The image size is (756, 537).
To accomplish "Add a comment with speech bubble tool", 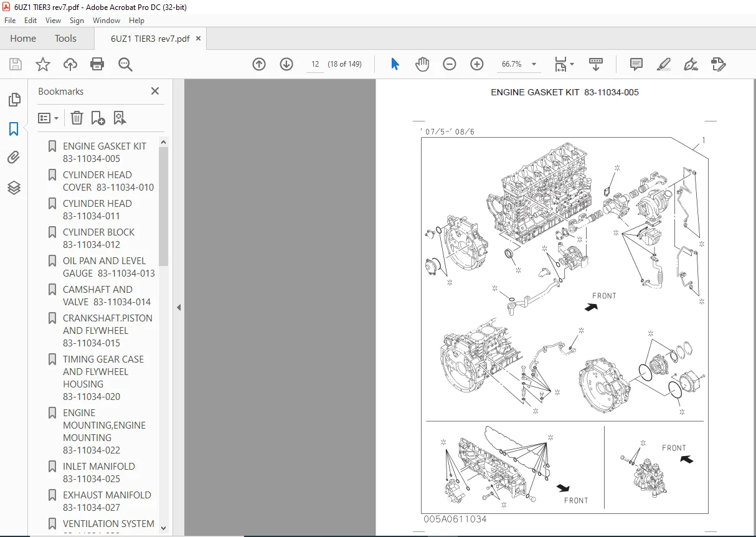I will 636,64.
